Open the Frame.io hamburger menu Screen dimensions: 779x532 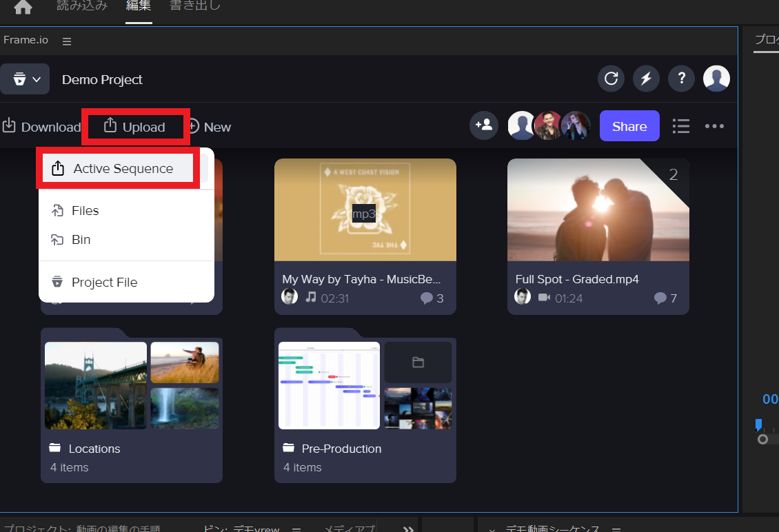tap(66, 40)
